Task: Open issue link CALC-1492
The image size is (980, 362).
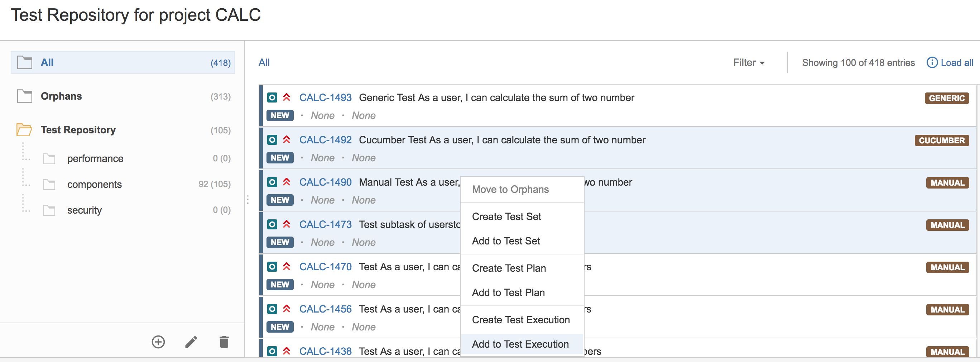Action: (325, 140)
